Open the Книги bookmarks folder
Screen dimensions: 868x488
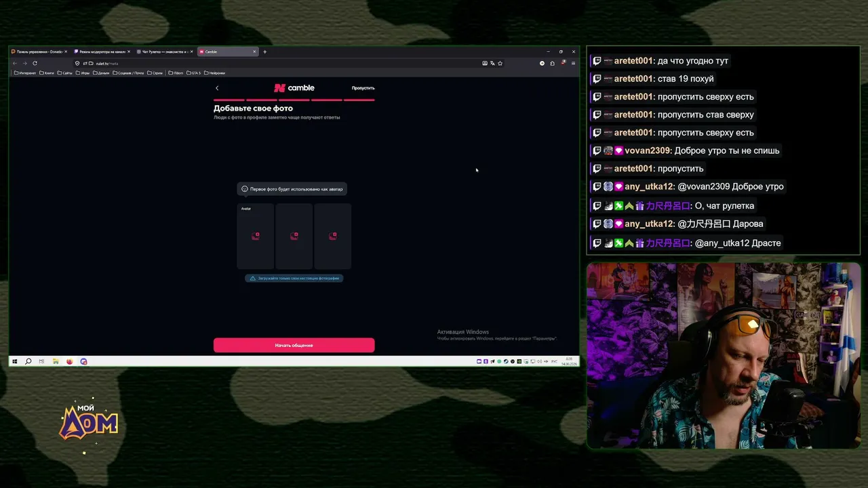[47, 73]
